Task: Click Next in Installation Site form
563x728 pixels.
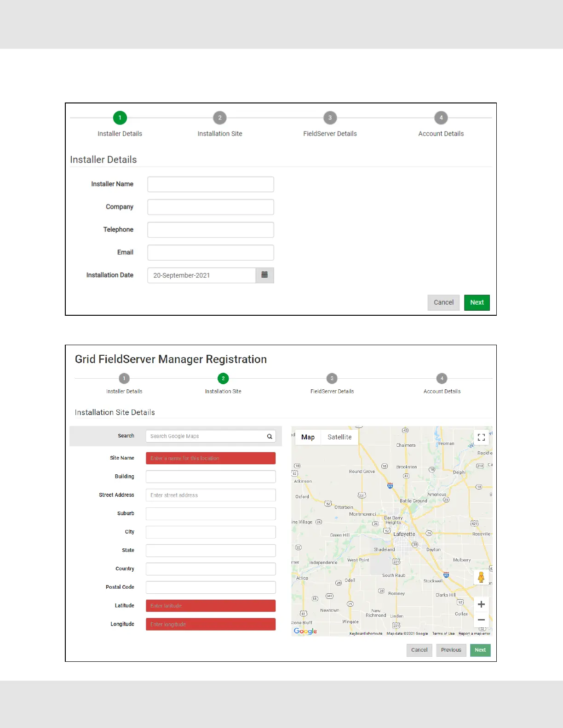Action: click(x=480, y=650)
